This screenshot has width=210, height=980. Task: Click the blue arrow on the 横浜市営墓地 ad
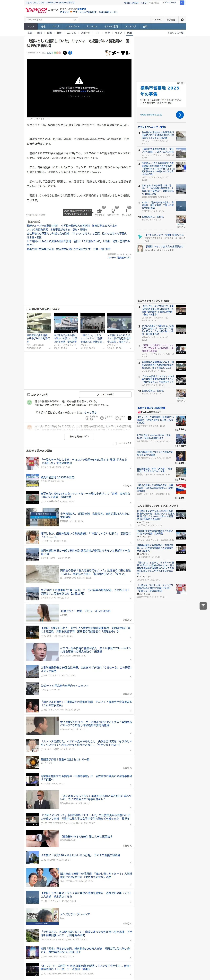180,114
